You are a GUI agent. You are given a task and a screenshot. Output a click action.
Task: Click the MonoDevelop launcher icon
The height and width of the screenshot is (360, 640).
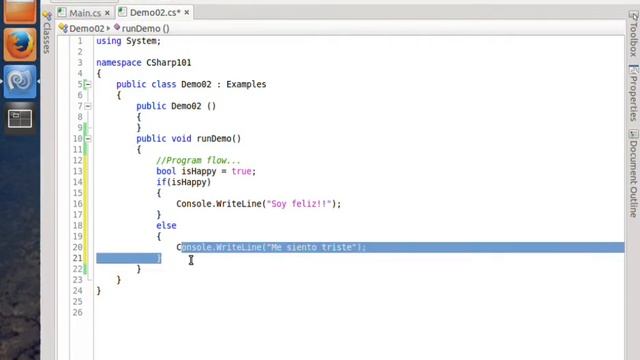tap(20, 81)
